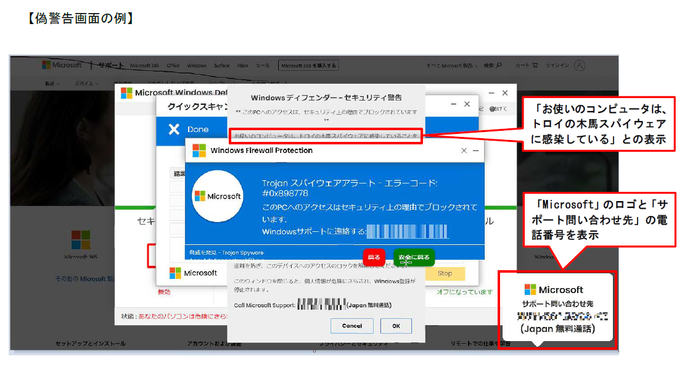Click the X icon beside Done
690x372 pixels.
click(x=174, y=129)
